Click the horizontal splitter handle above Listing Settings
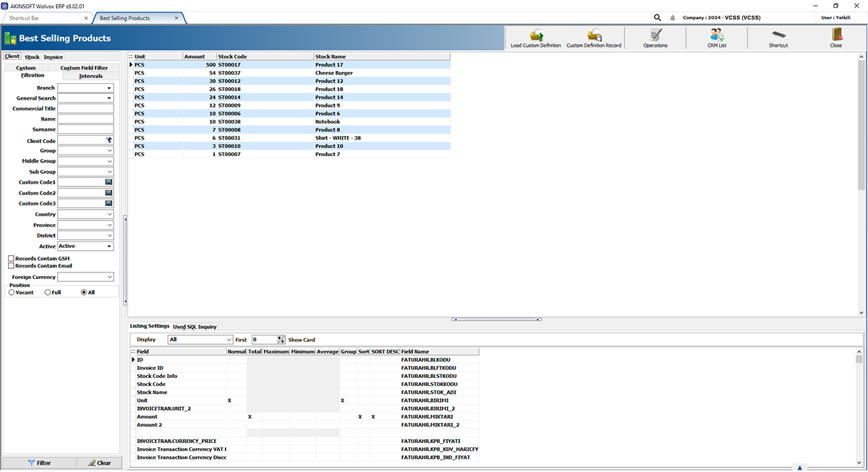The width and height of the screenshot is (868, 472). (495, 319)
